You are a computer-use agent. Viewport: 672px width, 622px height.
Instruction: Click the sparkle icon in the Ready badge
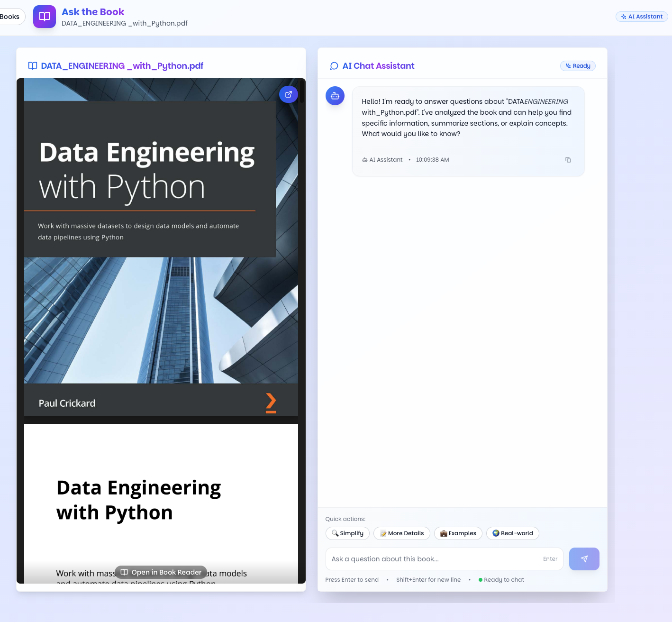568,65
